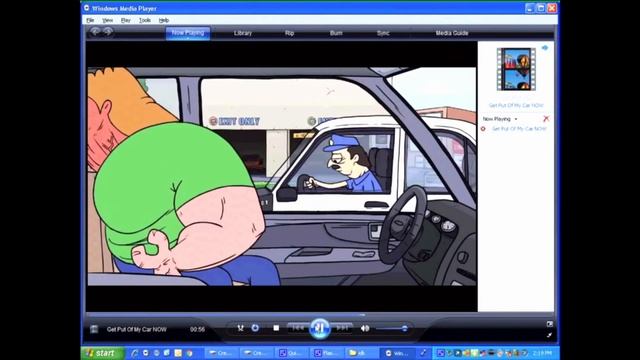Click the currently playing indicator icon
640x360 pixels.
483,129
